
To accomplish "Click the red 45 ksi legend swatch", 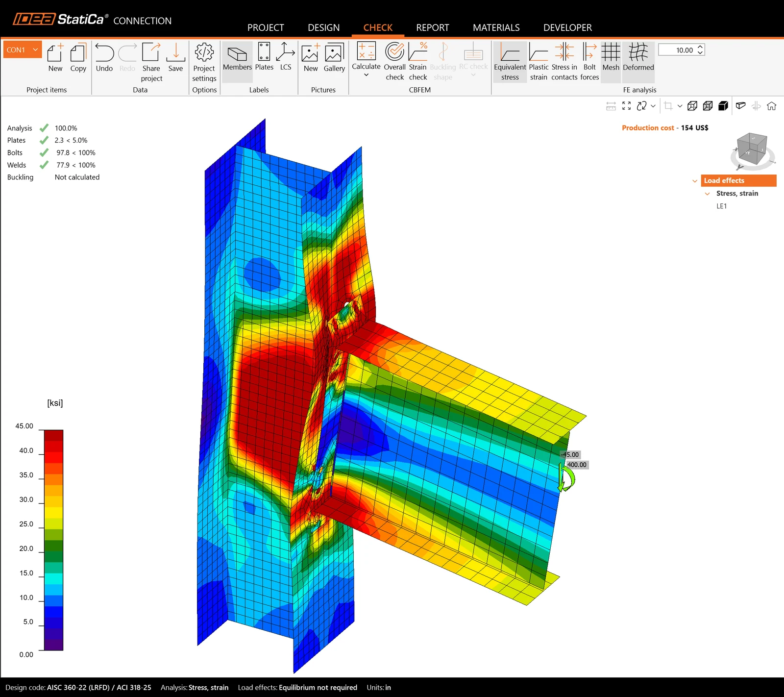I will pos(53,435).
